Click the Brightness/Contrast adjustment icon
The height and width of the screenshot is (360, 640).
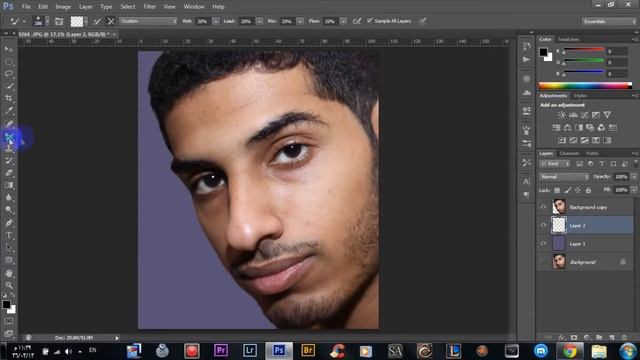[x=562, y=115]
